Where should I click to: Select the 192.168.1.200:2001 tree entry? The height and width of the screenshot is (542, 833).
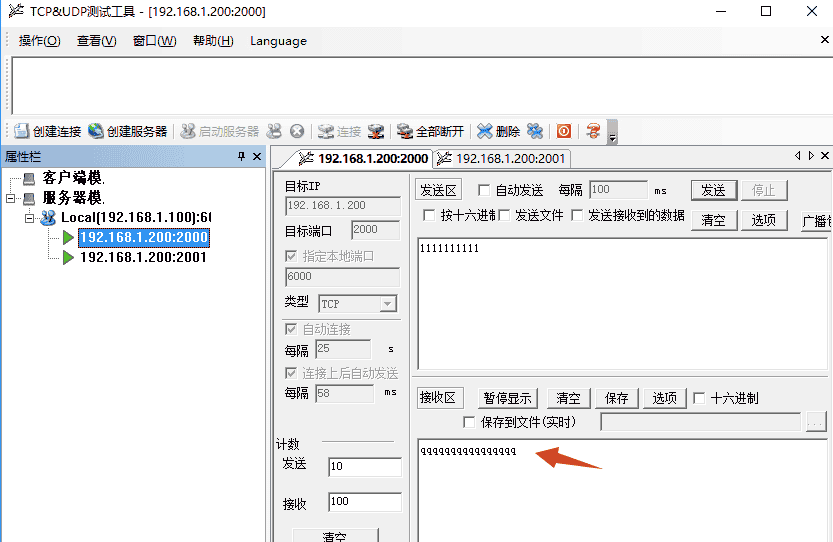click(x=143, y=258)
